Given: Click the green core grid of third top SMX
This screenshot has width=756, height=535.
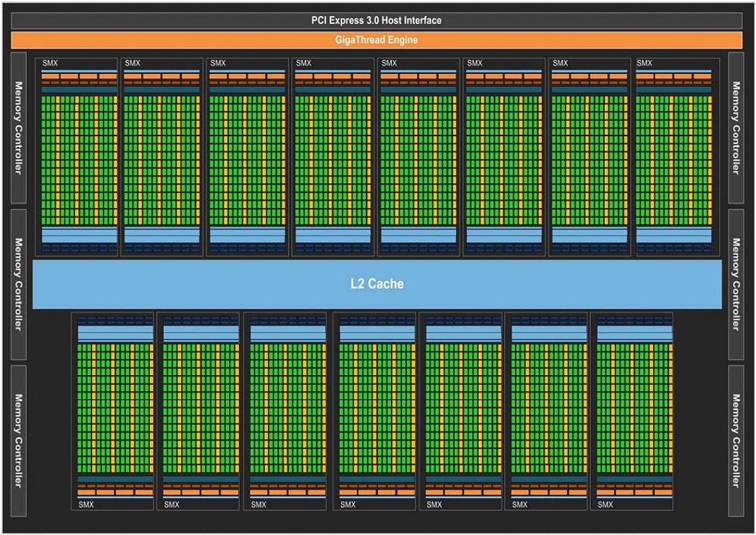Looking at the screenshot, I should [x=247, y=159].
